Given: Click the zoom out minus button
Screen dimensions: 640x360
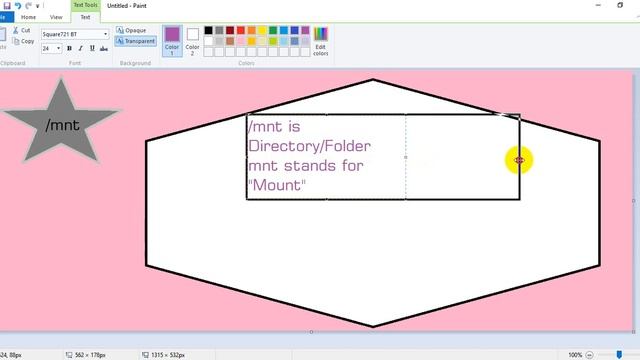Looking at the screenshot, I should [x=589, y=355].
